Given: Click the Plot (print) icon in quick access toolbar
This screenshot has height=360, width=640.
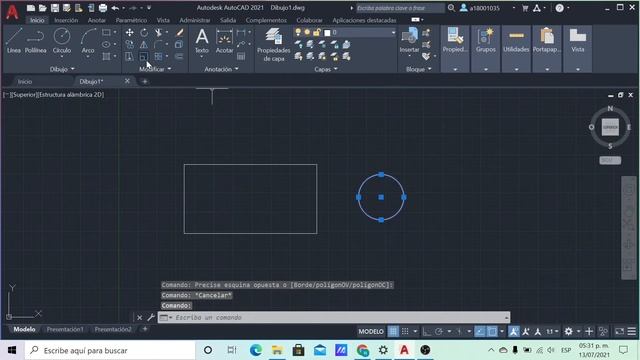Looking at the screenshot, I should coord(103,8).
